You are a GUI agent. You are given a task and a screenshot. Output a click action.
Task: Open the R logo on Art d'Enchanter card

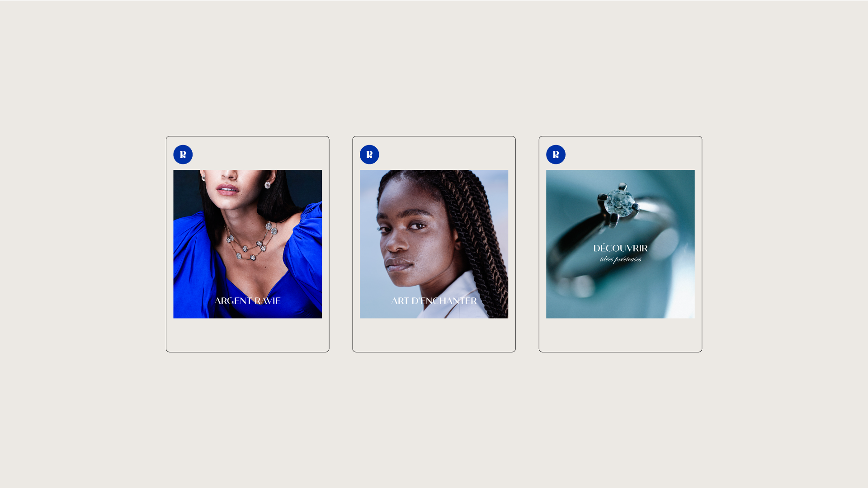[x=369, y=155]
